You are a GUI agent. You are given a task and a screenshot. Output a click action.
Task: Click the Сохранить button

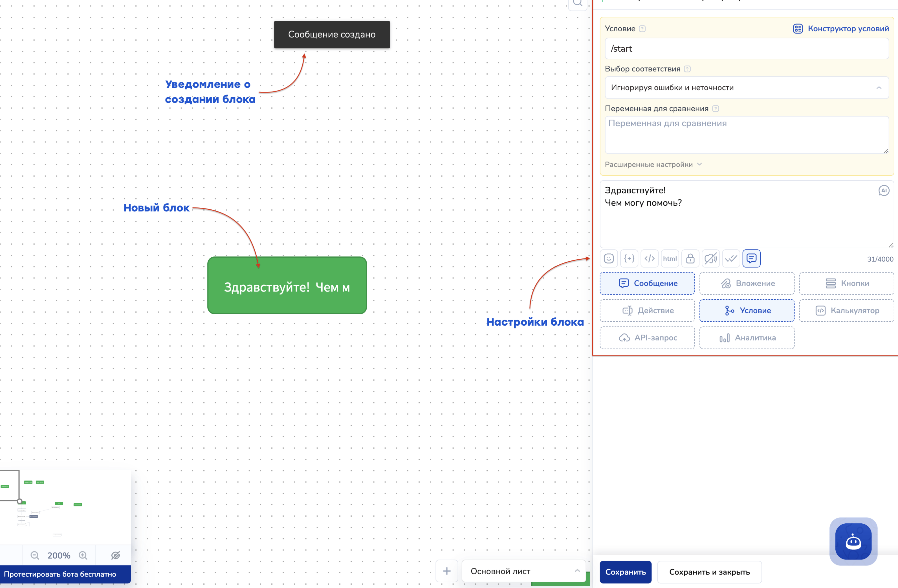coord(625,572)
